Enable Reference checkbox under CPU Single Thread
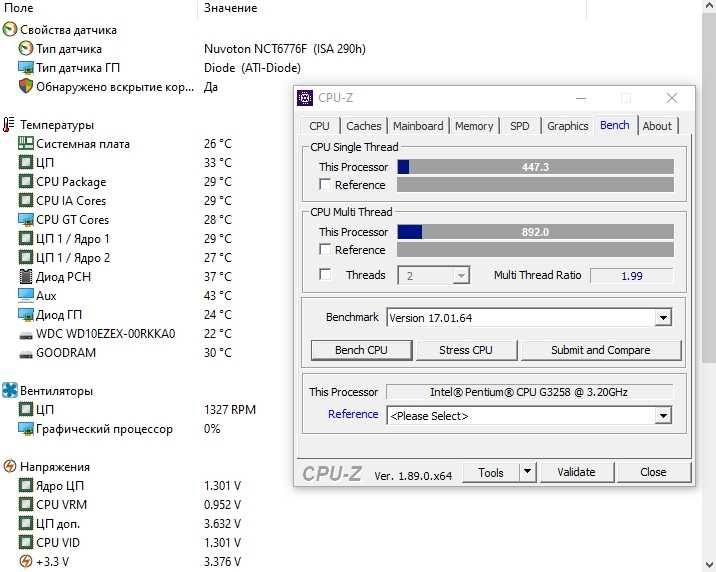 tap(325, 184)
